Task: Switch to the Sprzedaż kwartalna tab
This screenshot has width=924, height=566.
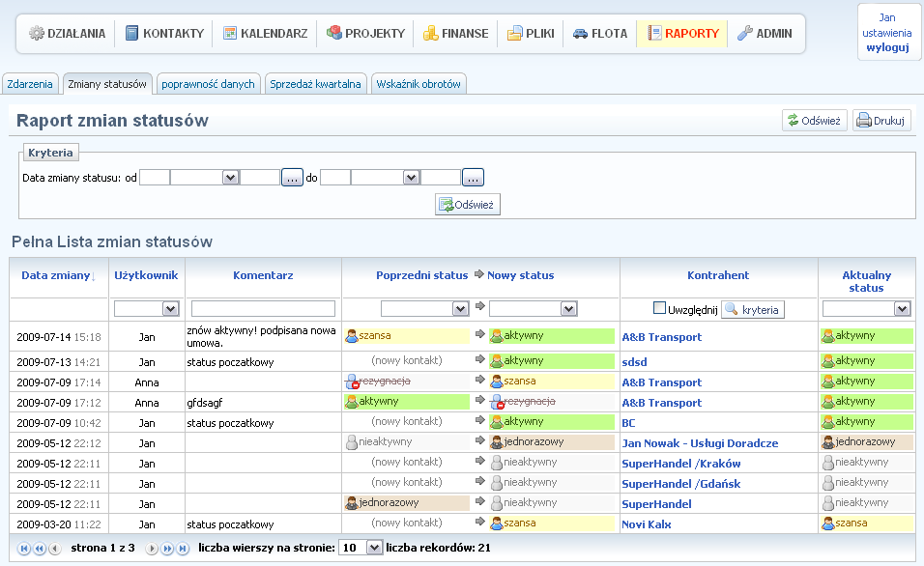Action: [x=315, y=84]
